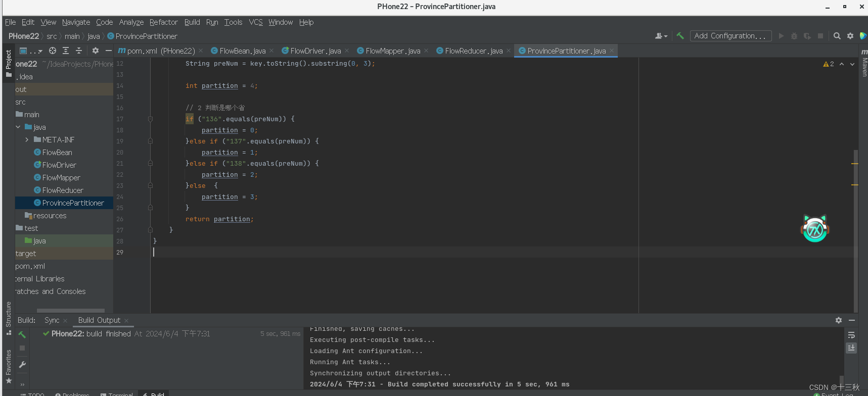Go to previous highlighted error arrow
Viewport: 868px width, 396px height.
pyautogui.click(x=842, y=64)
